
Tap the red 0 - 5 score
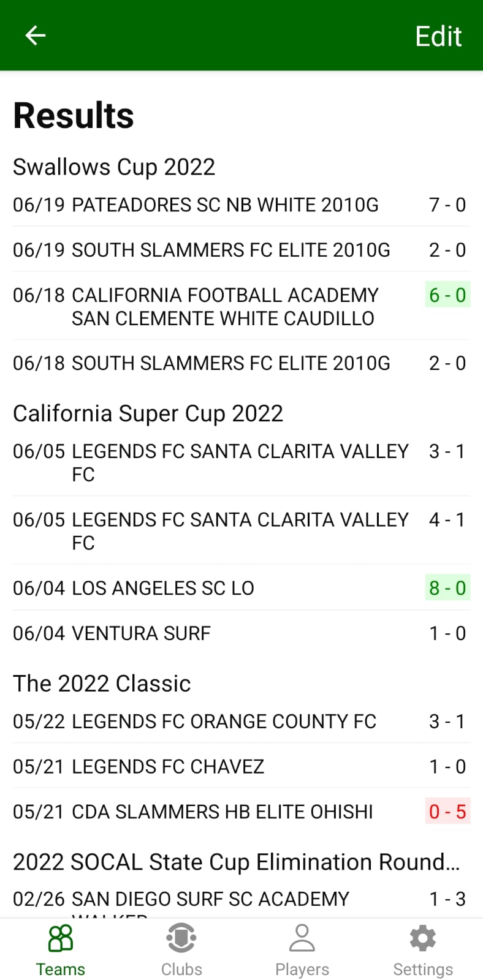pyautogui.click(x=447, y=812)
